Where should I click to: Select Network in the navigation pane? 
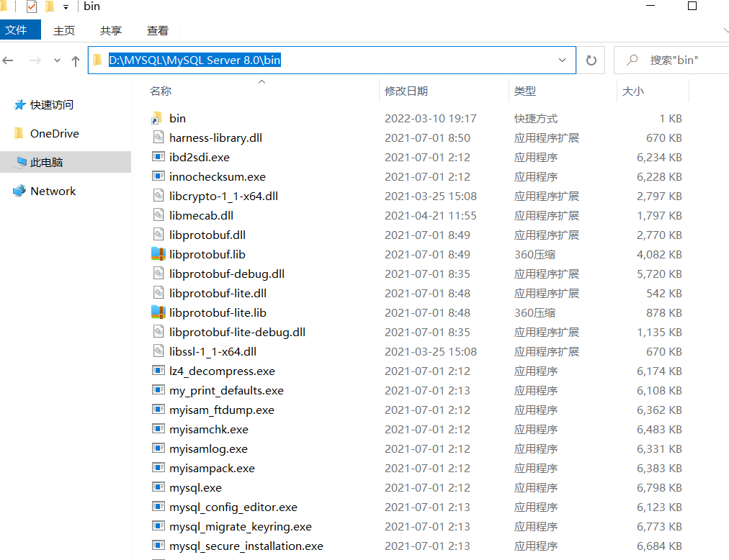click(x=53, y=191)
